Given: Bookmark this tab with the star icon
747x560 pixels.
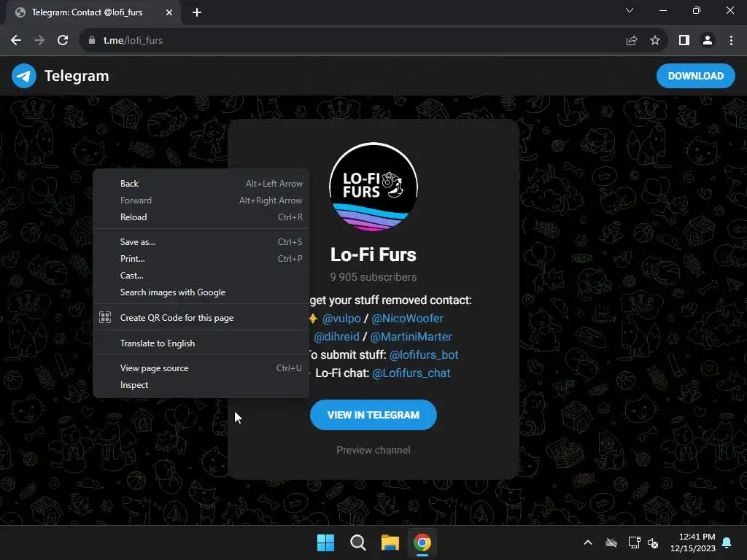Looking at the screenshot, I should click(x=655, y=41).
